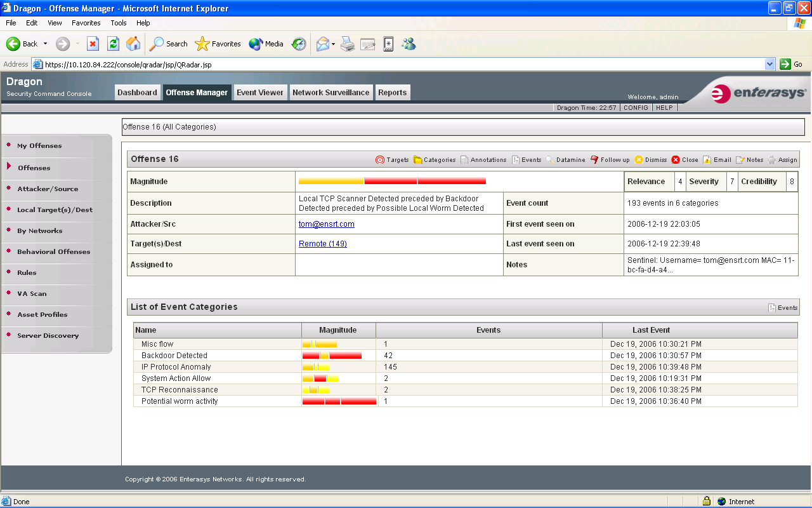Switch to the Dashboard tab
812x508 pixels.
pos(137,93)
